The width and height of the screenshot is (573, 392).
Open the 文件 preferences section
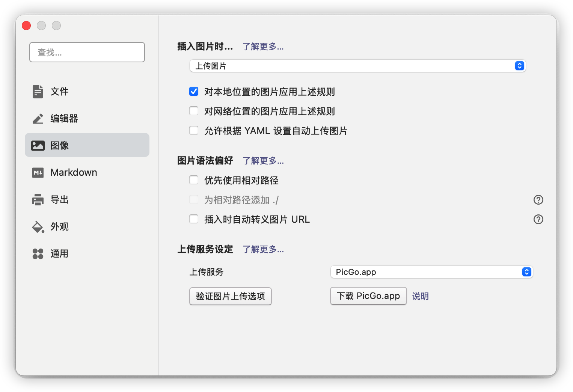(87, 91)
